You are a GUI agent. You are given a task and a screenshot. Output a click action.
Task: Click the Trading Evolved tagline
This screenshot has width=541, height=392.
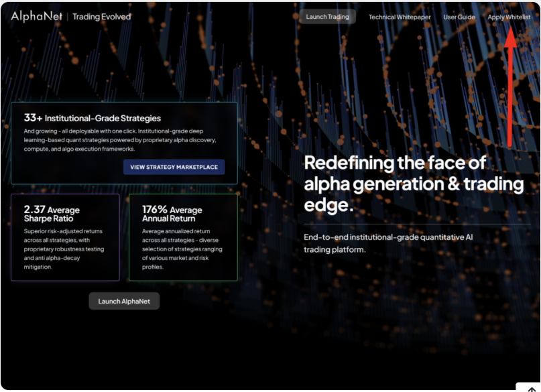(x=101, y=15)
